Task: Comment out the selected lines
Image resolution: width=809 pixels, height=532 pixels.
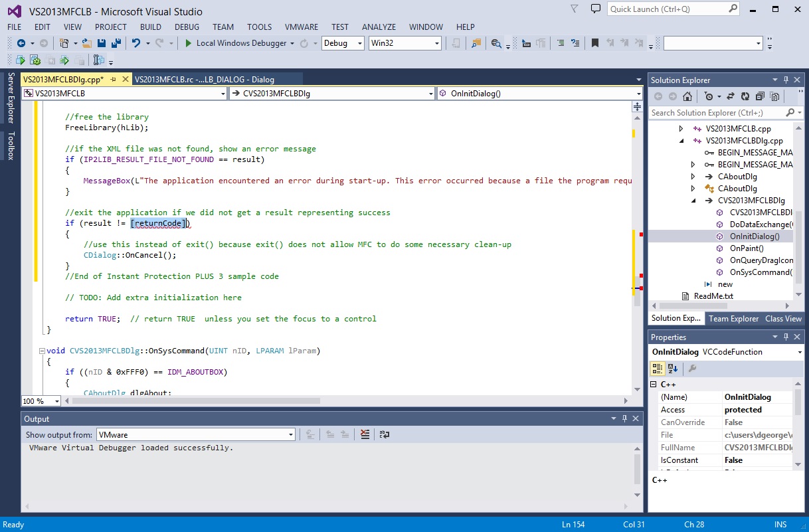Action: pyautogui.click(x=560, y=43)
